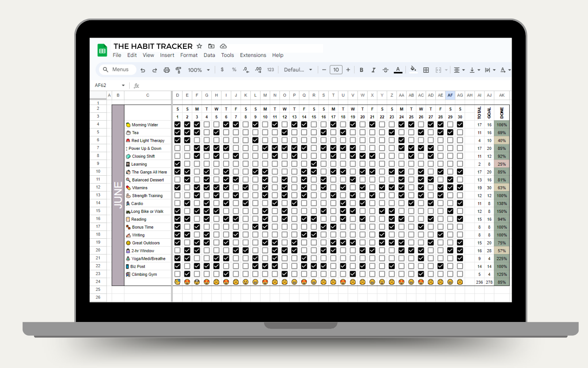This screenshot has height=368, width=588.
Task: Click the merge cells icon
Action: [439, 70]
